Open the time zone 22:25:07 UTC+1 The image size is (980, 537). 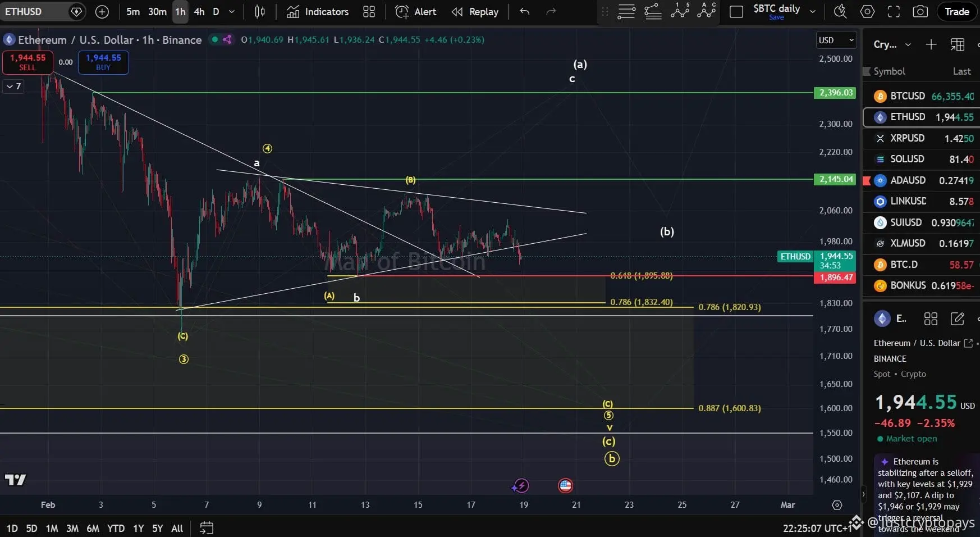click(816, 529)
